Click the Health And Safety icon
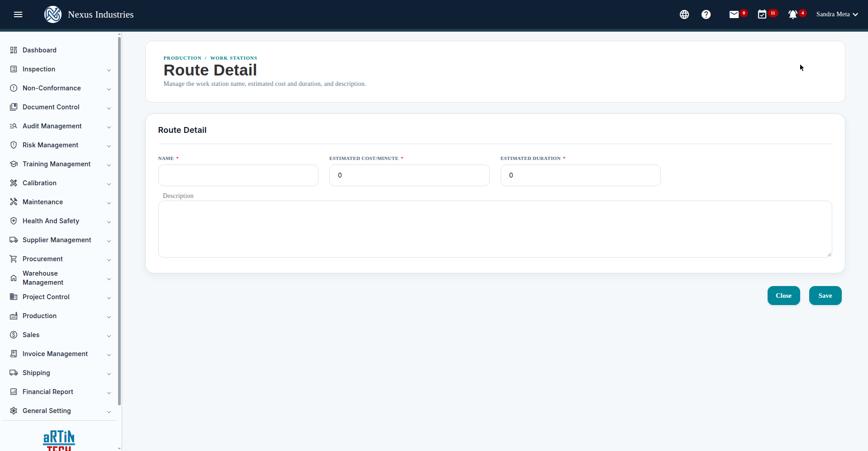The height and width of the screenshot is (451, 868). pos(14,221)
